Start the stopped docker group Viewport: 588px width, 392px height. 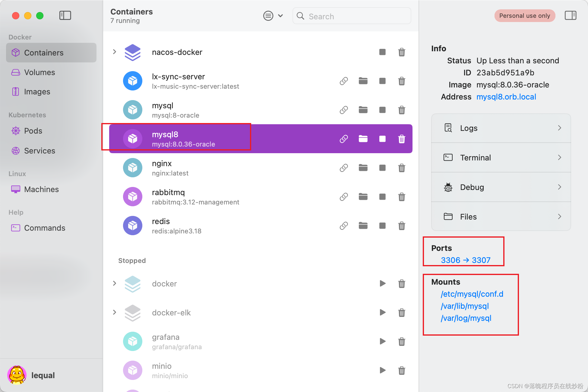pyautogui.click(x=382, y=283)
